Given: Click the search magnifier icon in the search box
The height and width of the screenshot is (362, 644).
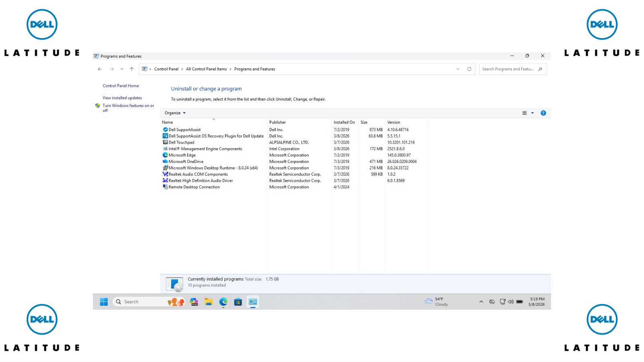Looking at the screenshot, I should click(x=540, y=69).
